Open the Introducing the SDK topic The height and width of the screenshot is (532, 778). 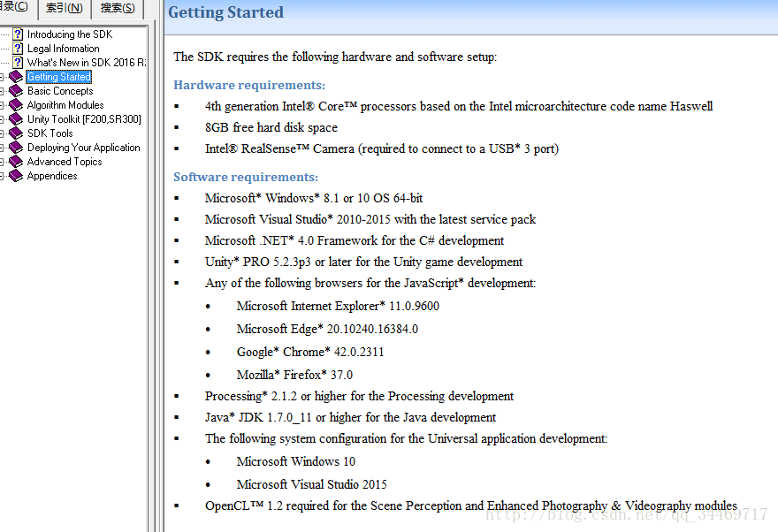[70, 34]
